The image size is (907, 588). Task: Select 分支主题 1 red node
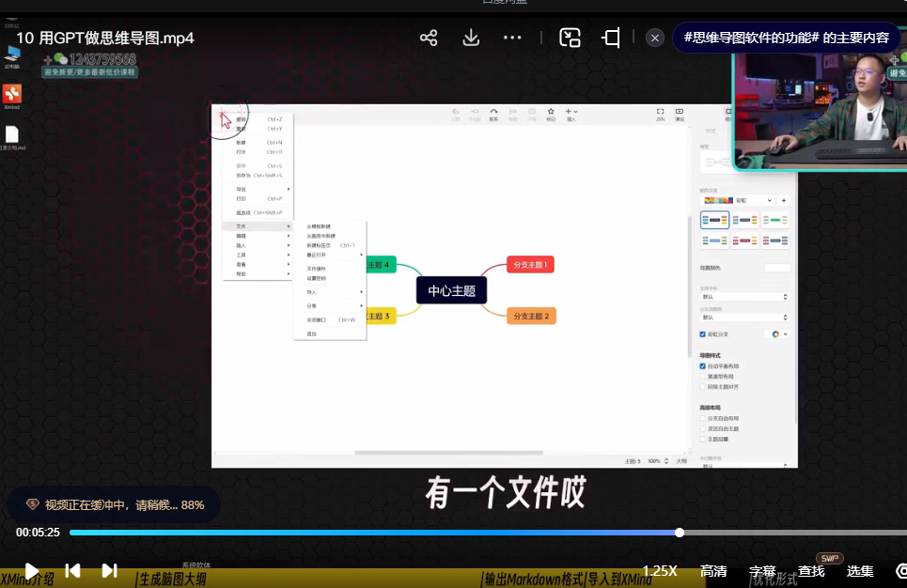click(x=530, y=265)
